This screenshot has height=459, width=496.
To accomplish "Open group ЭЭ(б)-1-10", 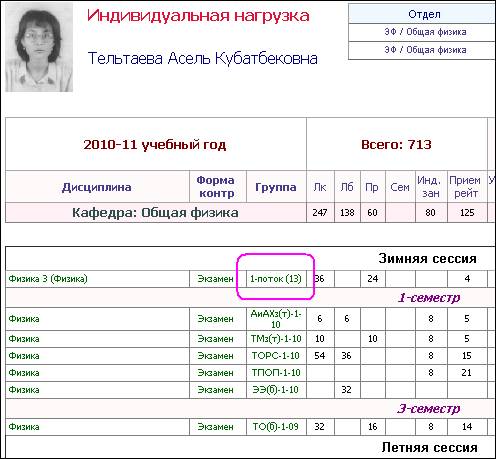I will [x=275, y=390].
